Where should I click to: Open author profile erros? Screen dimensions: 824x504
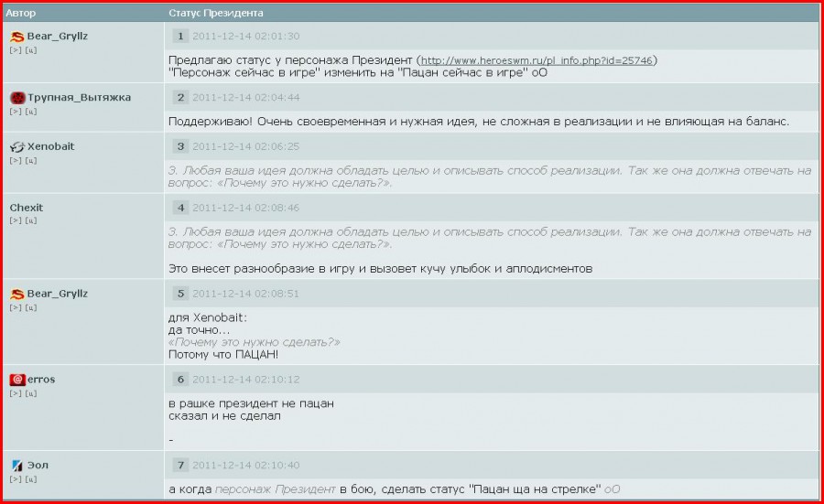click(41, 379)
